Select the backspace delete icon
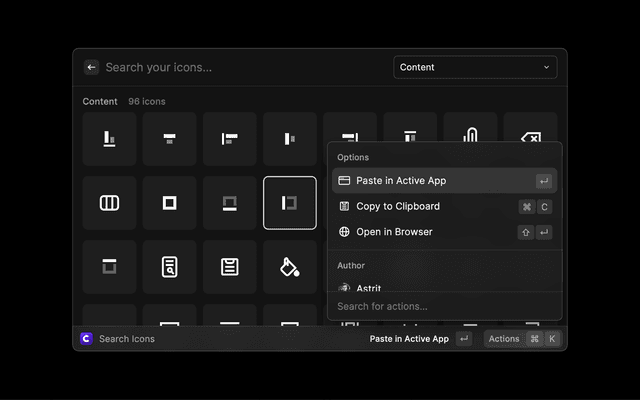This screenshot has height=400, width=640. pos(530,139)
